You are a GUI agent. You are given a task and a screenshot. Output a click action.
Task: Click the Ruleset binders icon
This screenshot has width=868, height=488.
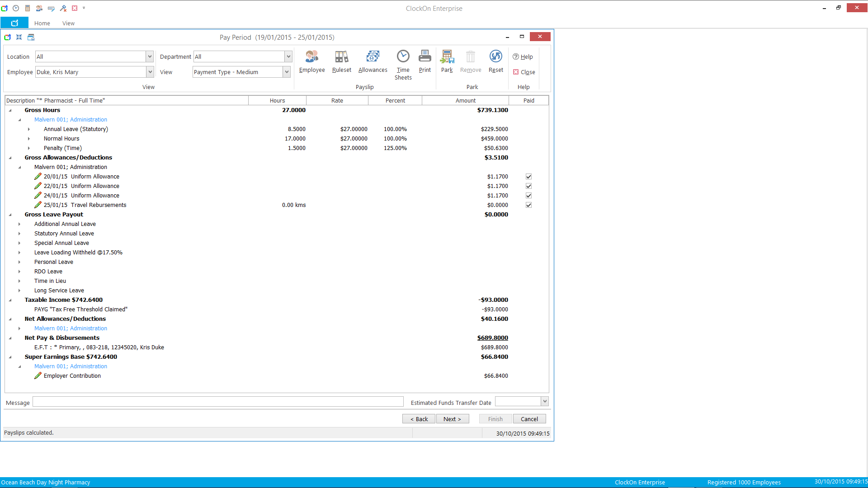click(x=341, y=57)
